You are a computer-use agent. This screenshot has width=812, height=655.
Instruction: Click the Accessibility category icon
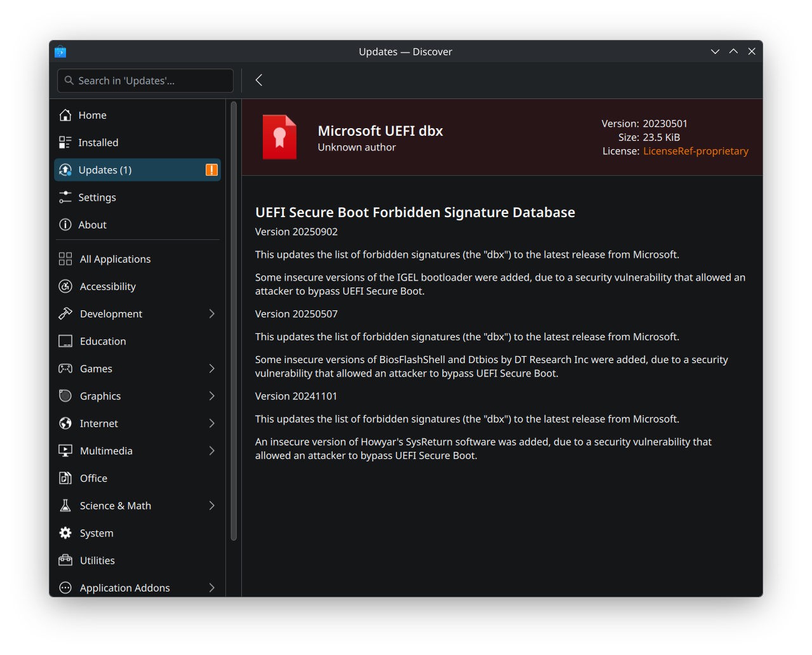click(x=65, y=286)
